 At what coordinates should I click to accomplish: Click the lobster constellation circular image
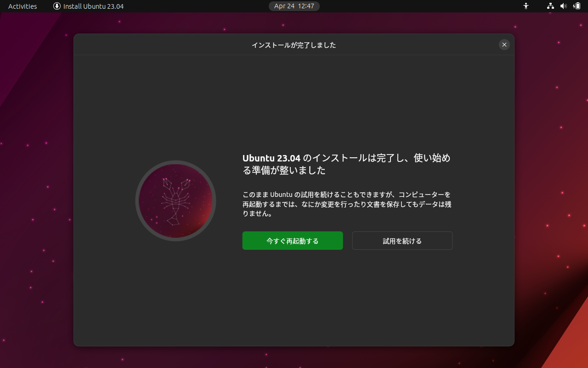click(175, 201)
